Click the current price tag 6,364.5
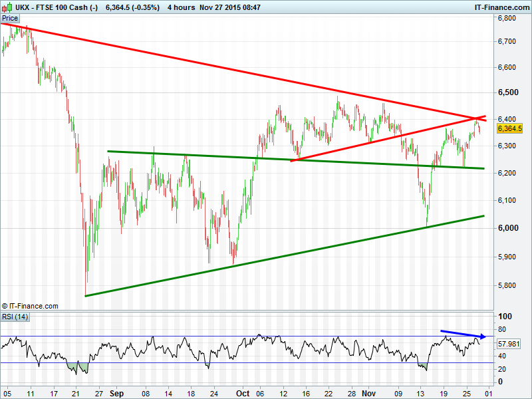Image resolution: width=532 pixels, height=399 pixels. 509,128
